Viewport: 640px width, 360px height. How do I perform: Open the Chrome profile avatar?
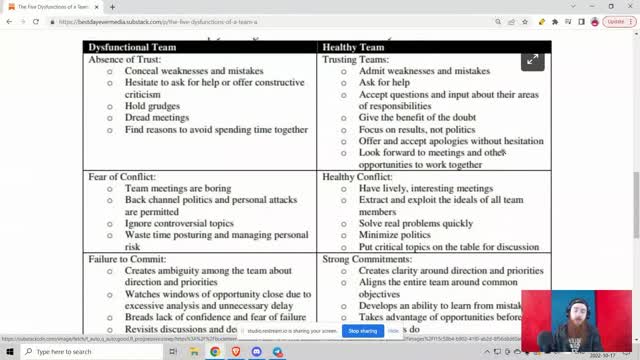tap(595, 22)
